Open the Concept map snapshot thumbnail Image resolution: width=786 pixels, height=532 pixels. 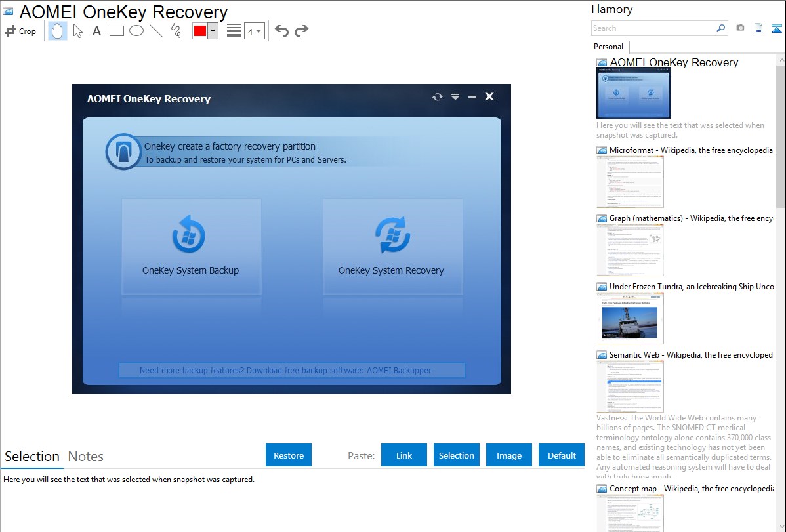(630, 513)
